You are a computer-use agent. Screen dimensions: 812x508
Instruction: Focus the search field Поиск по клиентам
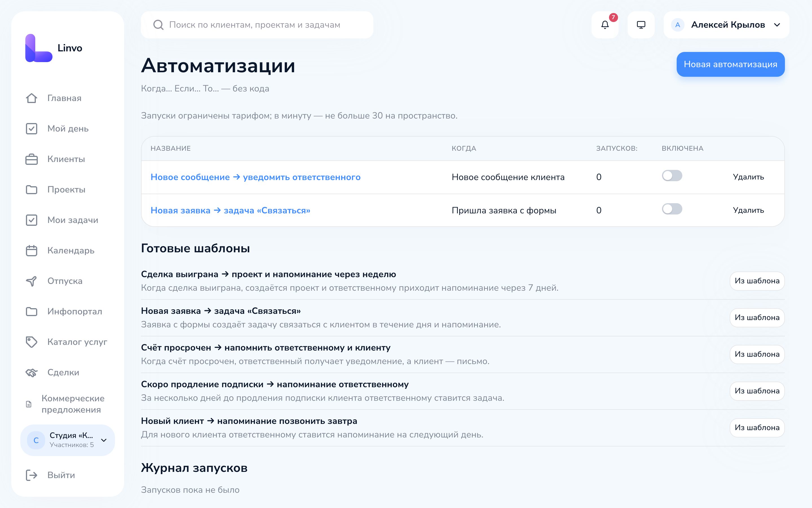point(257,25)
